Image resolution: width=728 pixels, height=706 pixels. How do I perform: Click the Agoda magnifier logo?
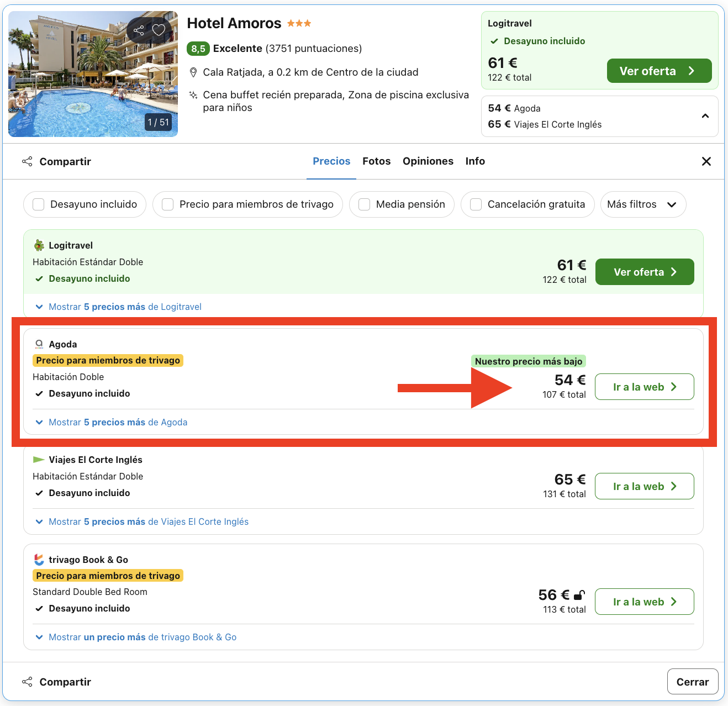click(39, 344)
